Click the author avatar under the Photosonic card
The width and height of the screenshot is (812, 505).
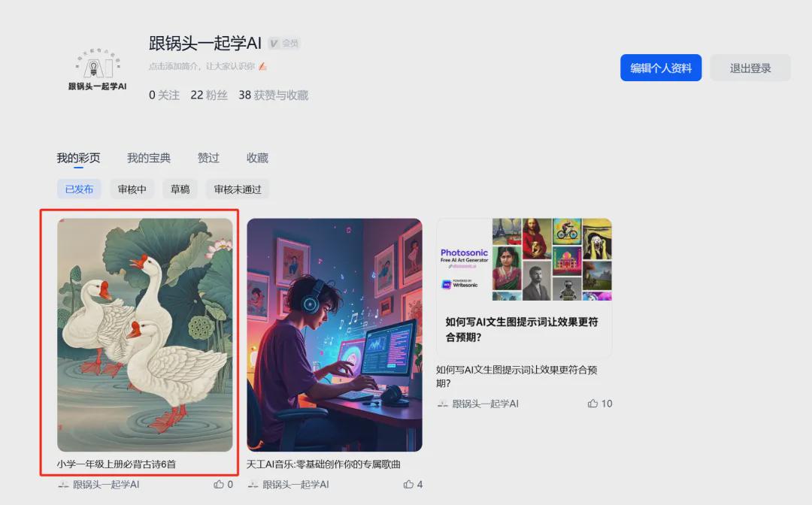(x=443, y=404)
